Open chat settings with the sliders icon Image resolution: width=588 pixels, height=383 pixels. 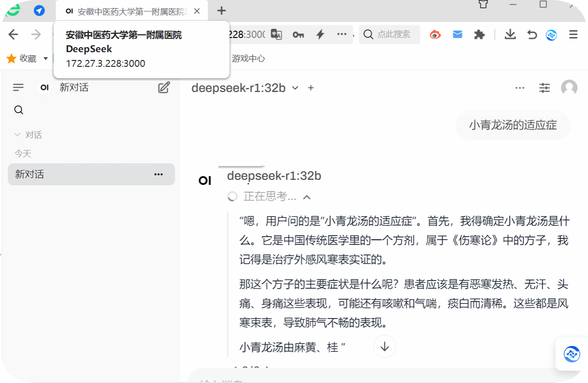[x=544, y=88]
